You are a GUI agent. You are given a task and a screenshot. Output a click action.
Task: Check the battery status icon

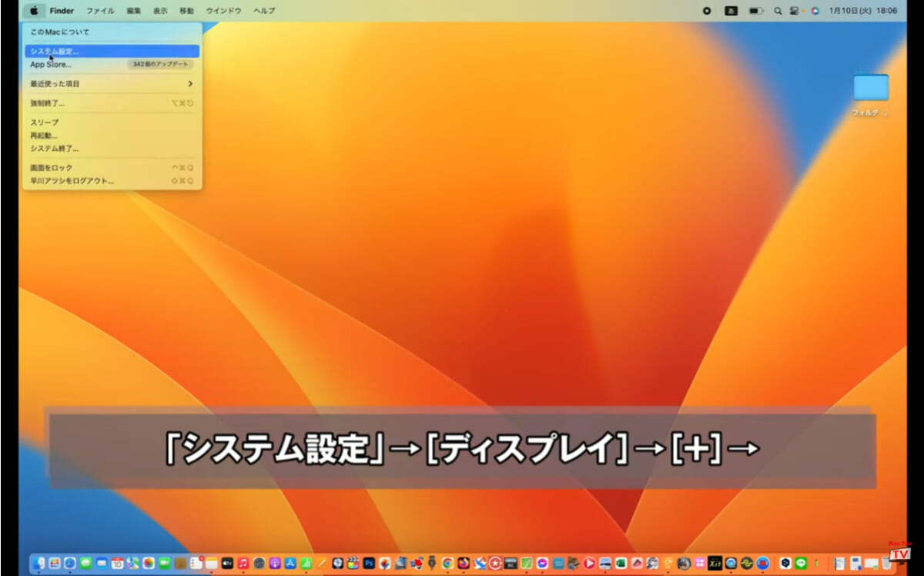[756, 11]
